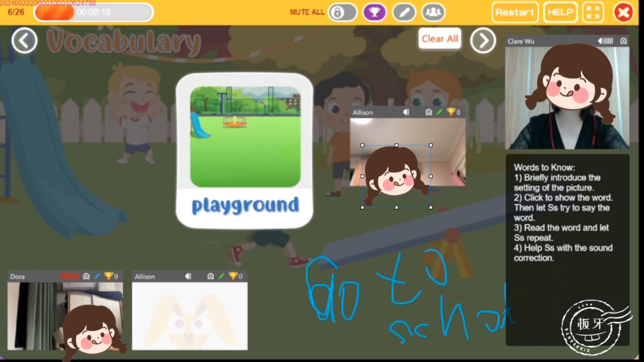Click the Clare Wu name label
This screenshot has width=644, height=362.
click(521, 41)
